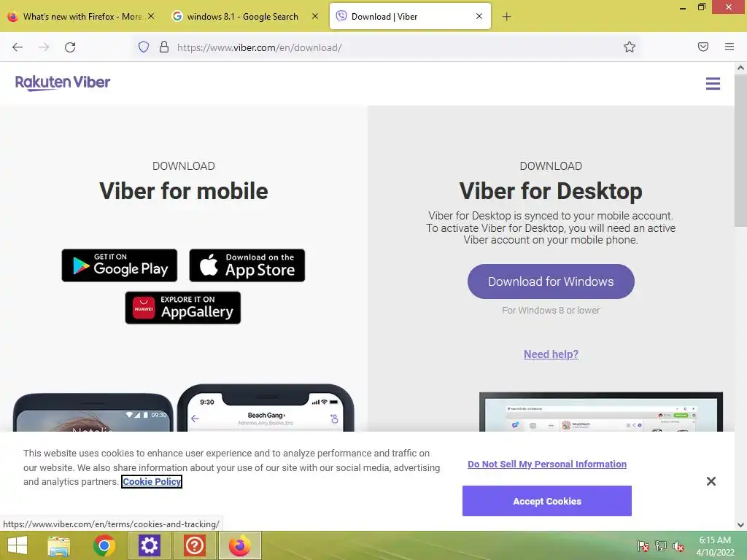The image size is (747, 560).
Task: Bookmark this page with the star icon
Action: pos(630,47)
